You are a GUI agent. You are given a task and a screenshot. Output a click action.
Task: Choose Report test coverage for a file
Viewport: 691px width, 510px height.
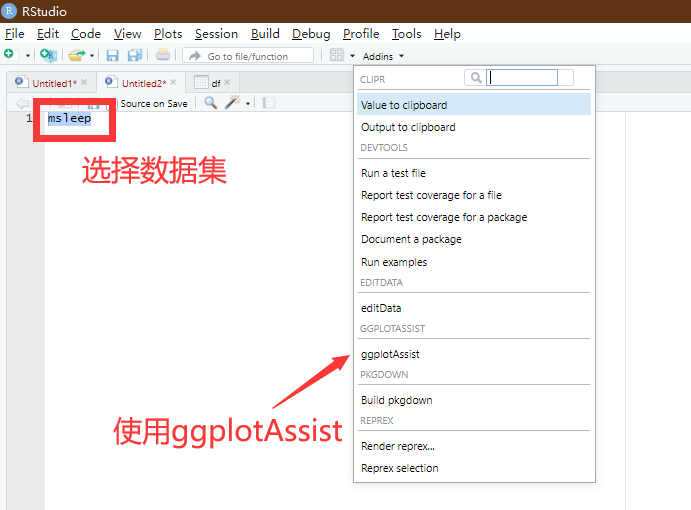pos(474,195)
